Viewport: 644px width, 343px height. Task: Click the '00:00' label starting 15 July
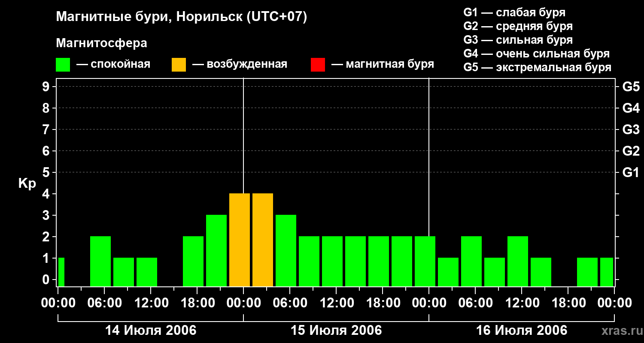coord(243,303)
